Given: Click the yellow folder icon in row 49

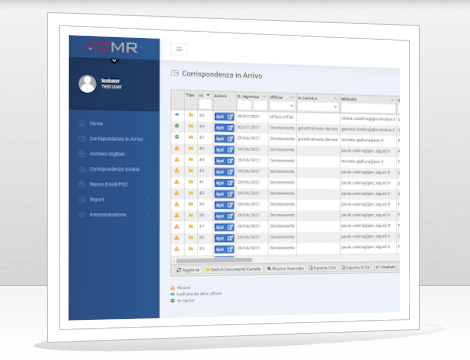Looking at the screenshot, I should click(191, 126).
